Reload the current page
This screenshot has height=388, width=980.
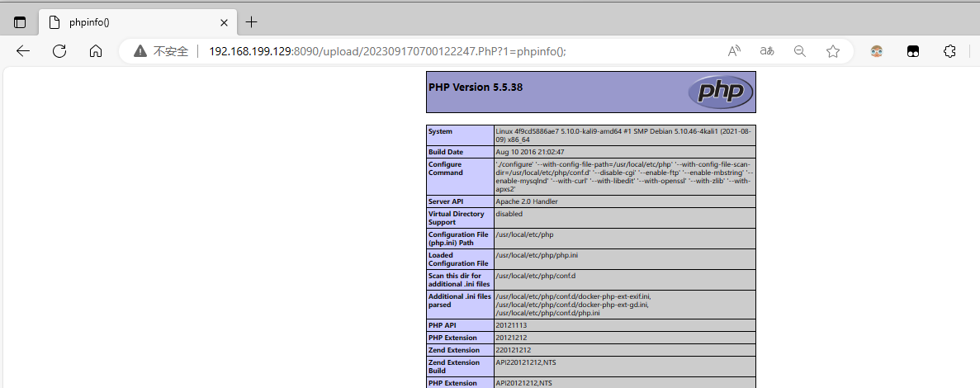[59, 51]
